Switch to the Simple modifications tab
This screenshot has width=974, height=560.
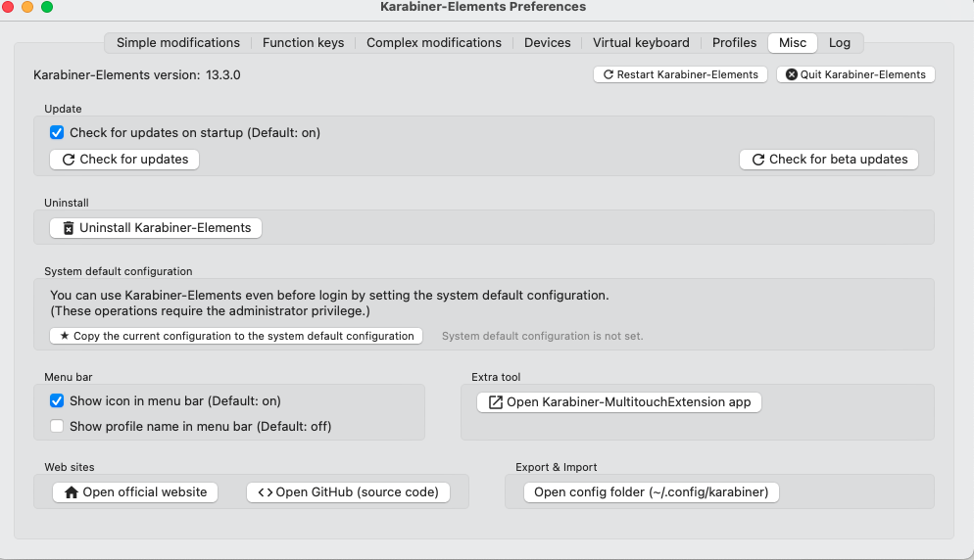coord(177,43)
